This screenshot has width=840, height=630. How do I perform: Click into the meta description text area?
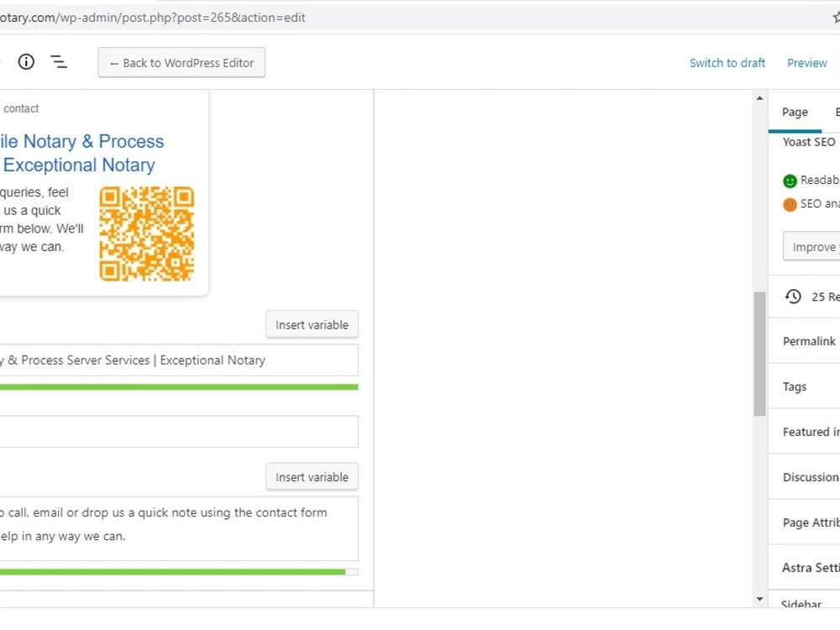coord(179,528)
